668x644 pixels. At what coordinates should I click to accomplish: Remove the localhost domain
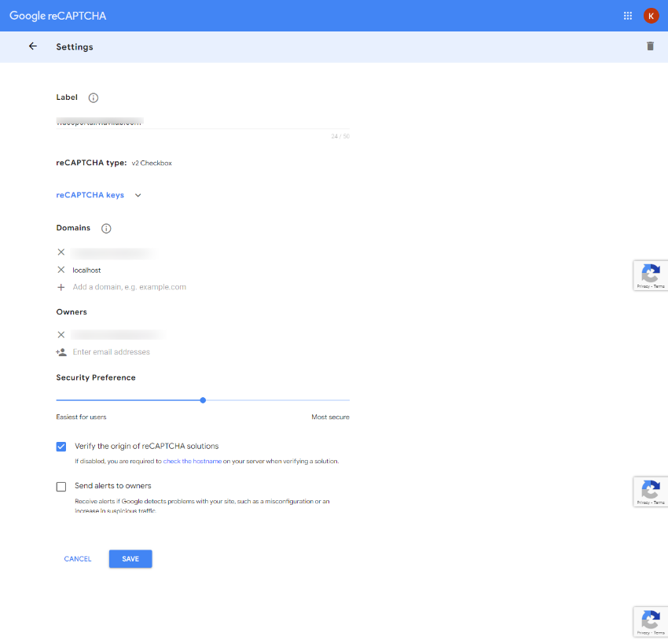pyautogui.click(x=61, y=270)
